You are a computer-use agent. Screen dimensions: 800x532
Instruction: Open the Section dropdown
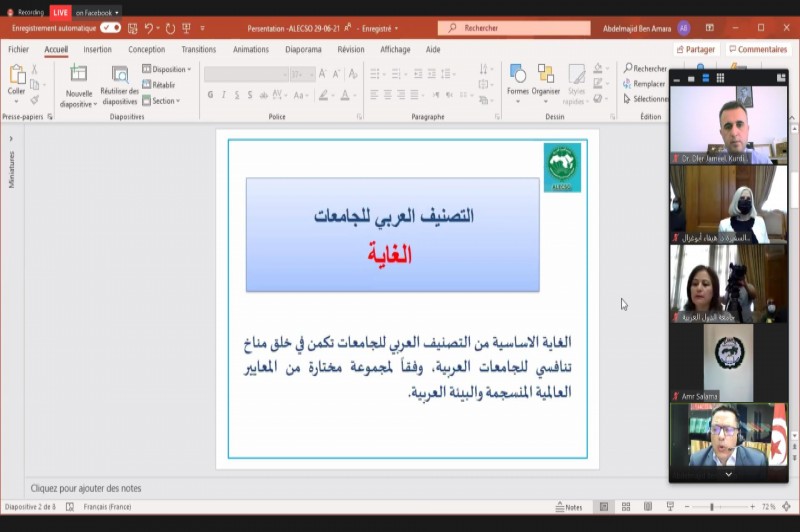click(161, 101)
